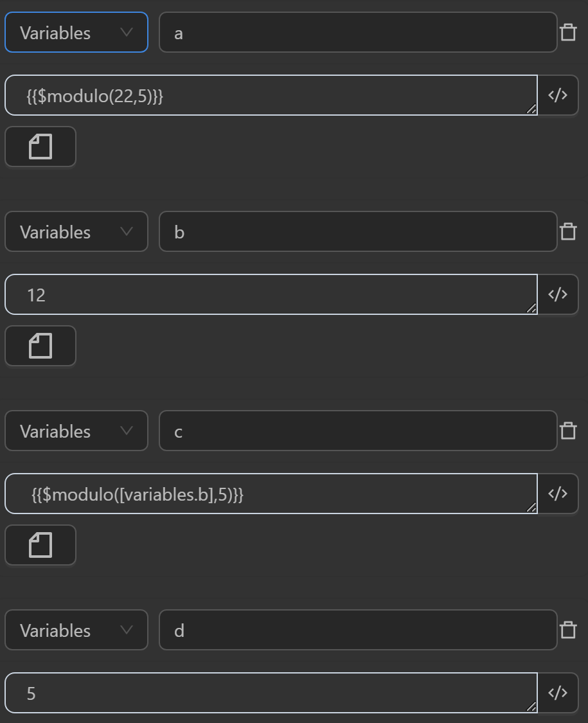The image size is (588, 723).
Task: Expand the Variables dropdown for row d
Action: point(76,630)
